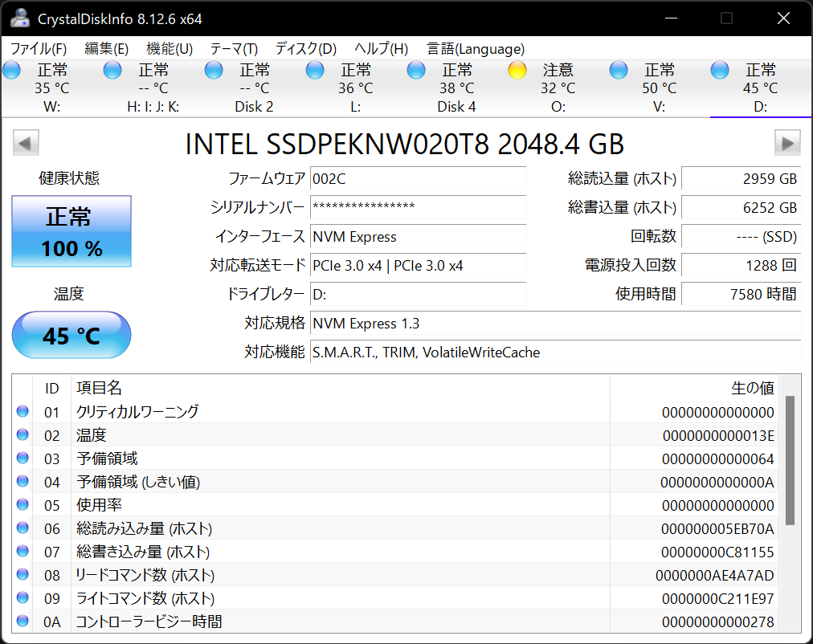This screenshot has width=813, height=644.
Task: Open the 言語(Language) menu
Action: (476, 48)
